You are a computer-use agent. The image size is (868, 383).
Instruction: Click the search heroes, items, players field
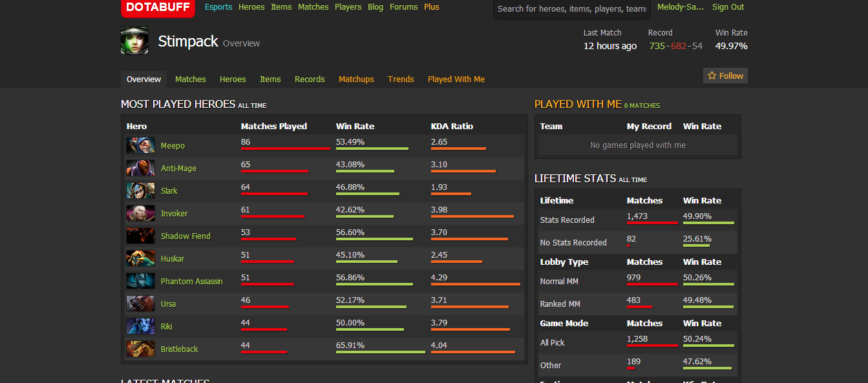[x=571, y=9]
